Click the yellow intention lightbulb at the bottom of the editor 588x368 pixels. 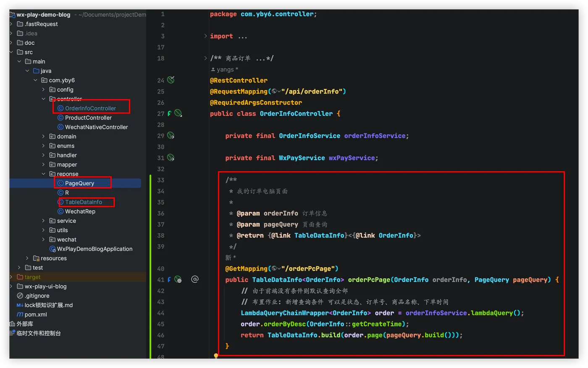(x=216, y=356)
